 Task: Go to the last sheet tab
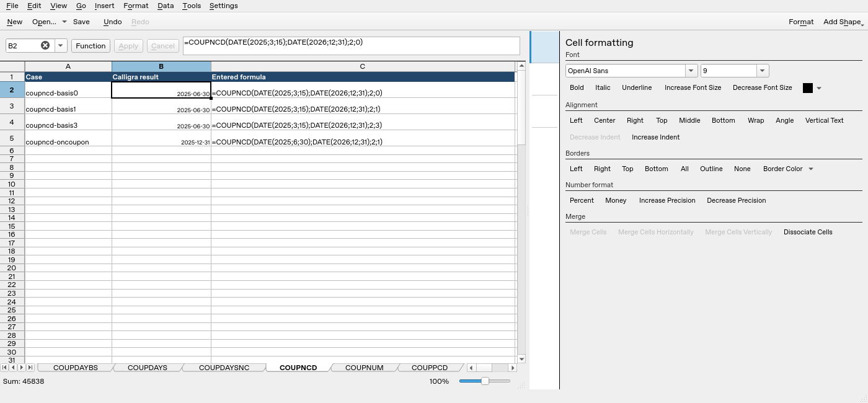pyautogui.click(x=30, y=368)
